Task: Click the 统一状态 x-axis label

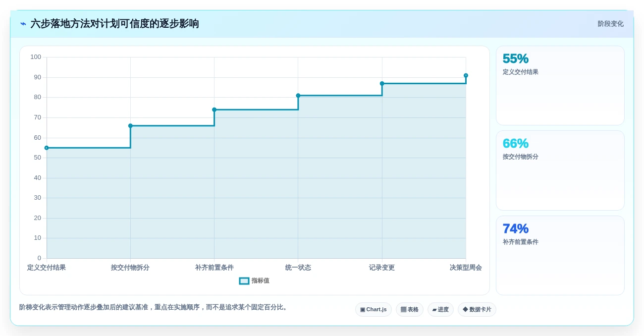Action: [298, 268]
